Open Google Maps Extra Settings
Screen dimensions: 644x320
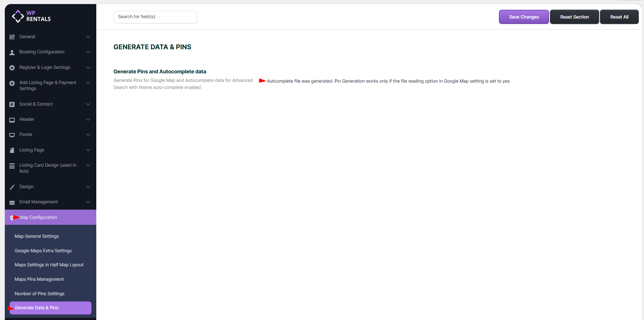pyautogui.click(x=43, y=251)
